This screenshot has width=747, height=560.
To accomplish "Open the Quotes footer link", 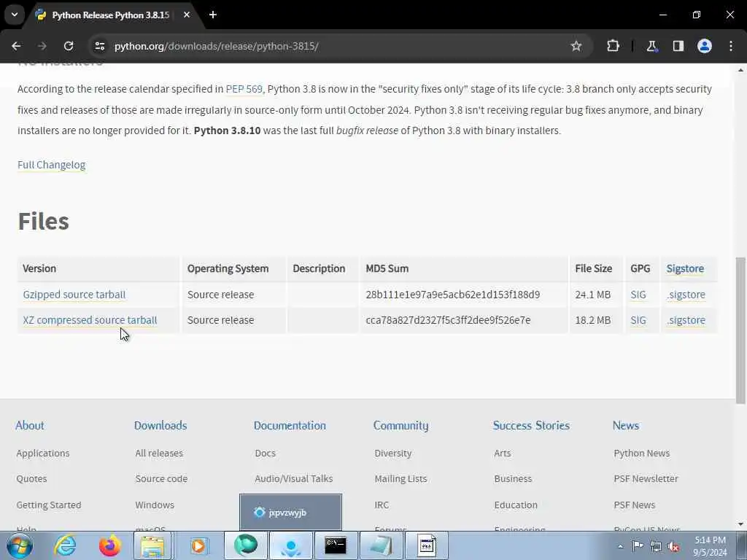I will coord(31,478).
